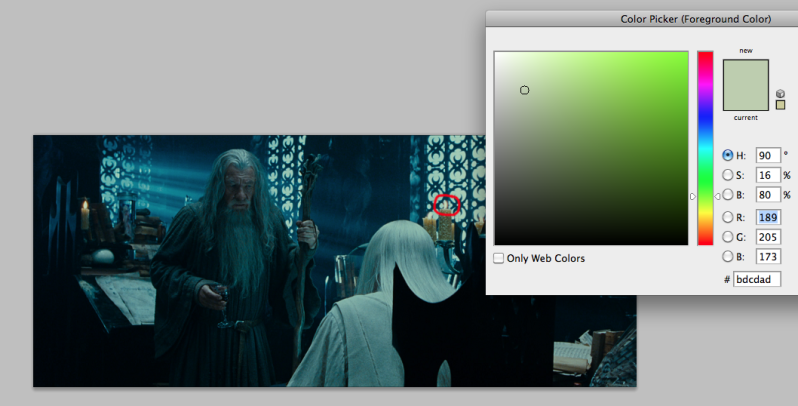Click the Only Web Colors label

click(x=546, y=258)
